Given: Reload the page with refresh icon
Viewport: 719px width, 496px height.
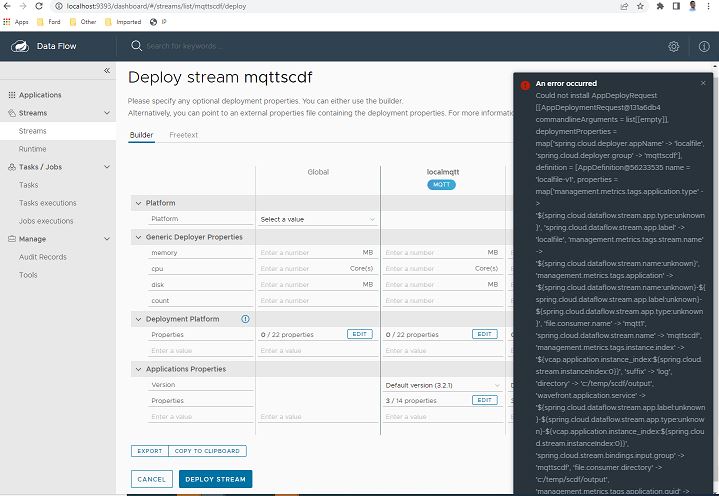Looking at the screenshot, I should [x=39, y=6].
